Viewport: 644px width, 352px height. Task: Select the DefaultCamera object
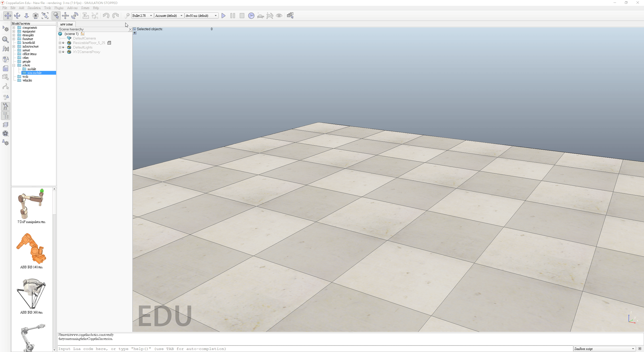tap(84, 38)
